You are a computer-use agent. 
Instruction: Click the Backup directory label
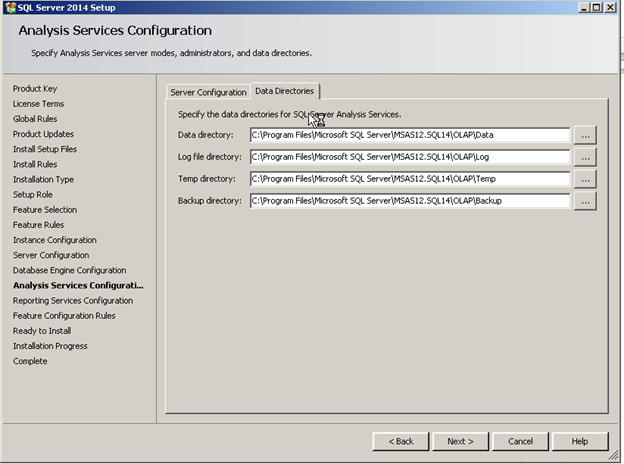click(x=210, y=201)
